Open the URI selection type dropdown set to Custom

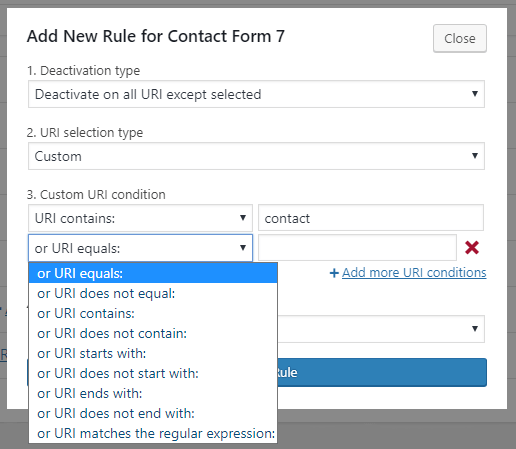[x=256, y=156]
